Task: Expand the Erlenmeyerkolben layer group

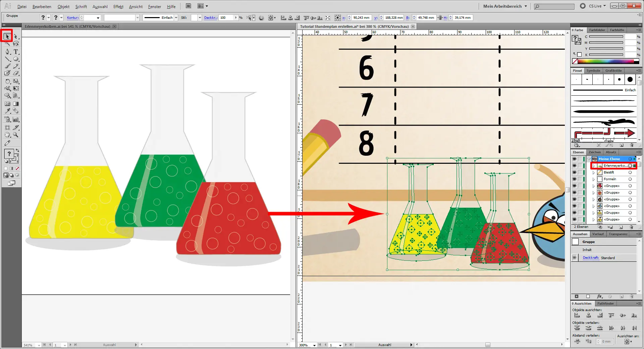Action: point(594,166)
